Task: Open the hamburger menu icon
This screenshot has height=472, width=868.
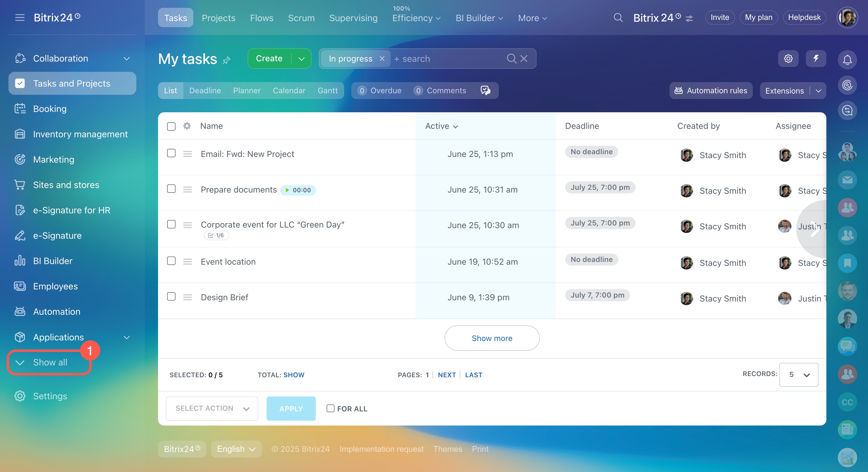Action: click(x=20, y=18)
